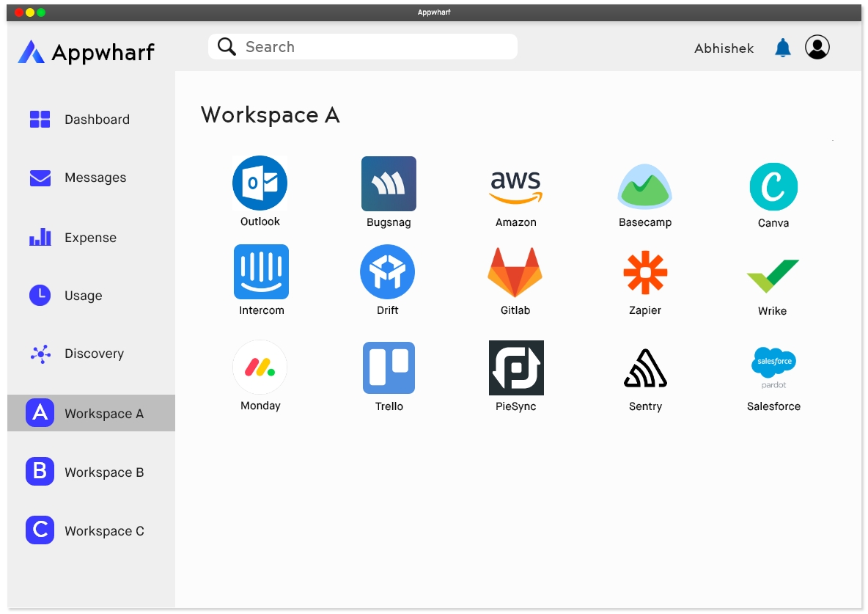Screen dimensions: 868x614
Task: Maximize window with green button
Action: [41, 12]
